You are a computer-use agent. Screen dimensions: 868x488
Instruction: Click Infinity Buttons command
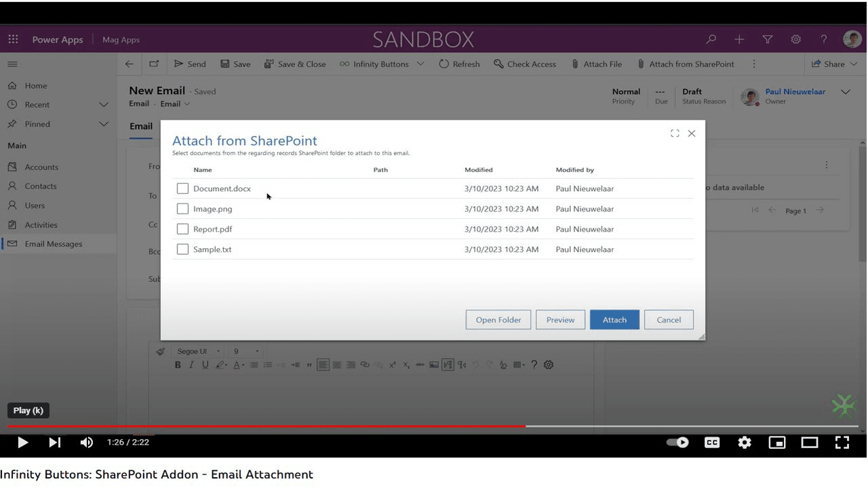pyautogui.click(x=374, y=64)
